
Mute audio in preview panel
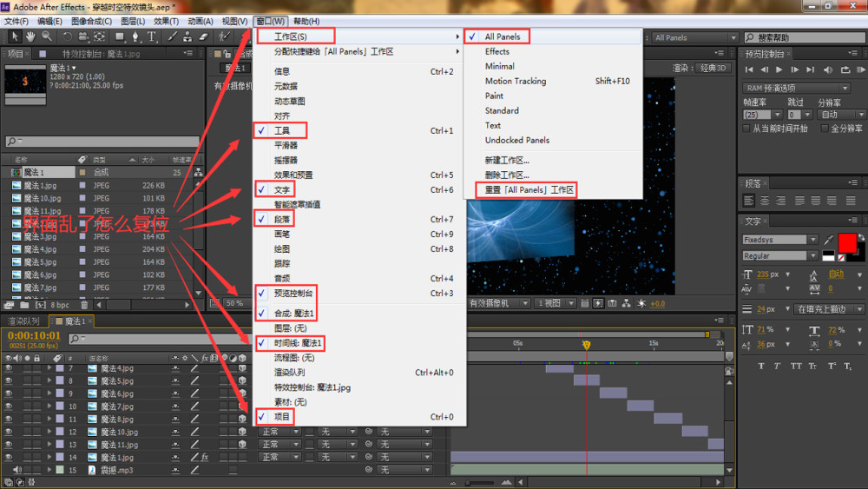pyautogui.click(x=828, y=69)
